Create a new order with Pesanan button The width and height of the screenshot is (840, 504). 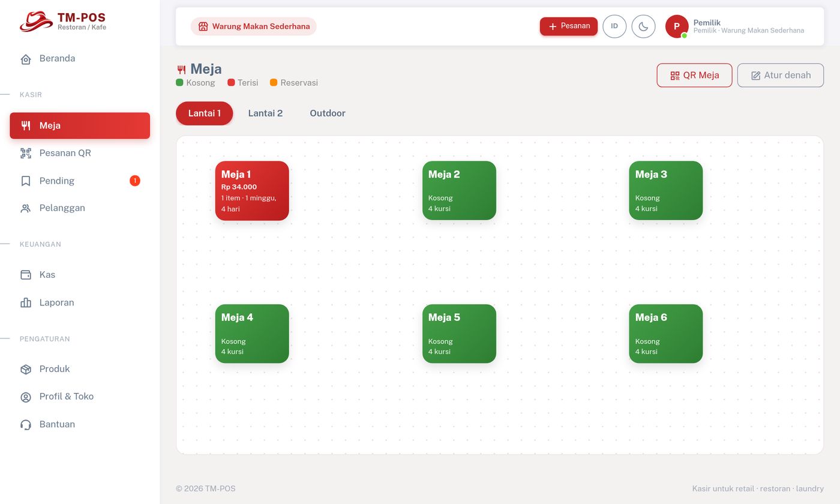click(569, 26)
